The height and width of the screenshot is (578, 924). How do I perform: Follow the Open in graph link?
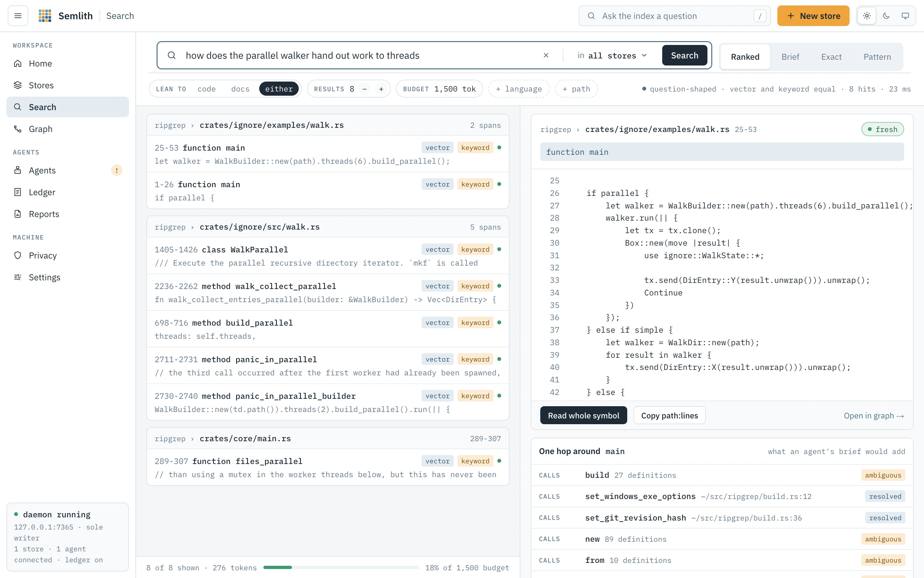pos(874,416)
